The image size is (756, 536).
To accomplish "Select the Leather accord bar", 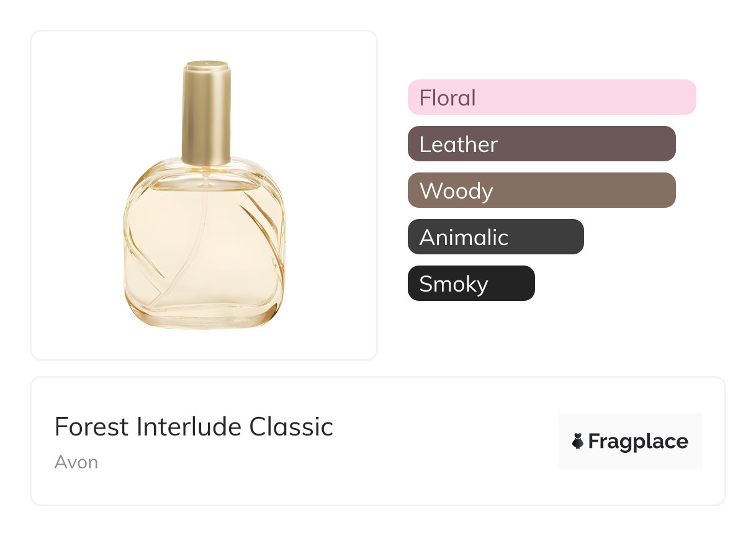I will 541,144.
